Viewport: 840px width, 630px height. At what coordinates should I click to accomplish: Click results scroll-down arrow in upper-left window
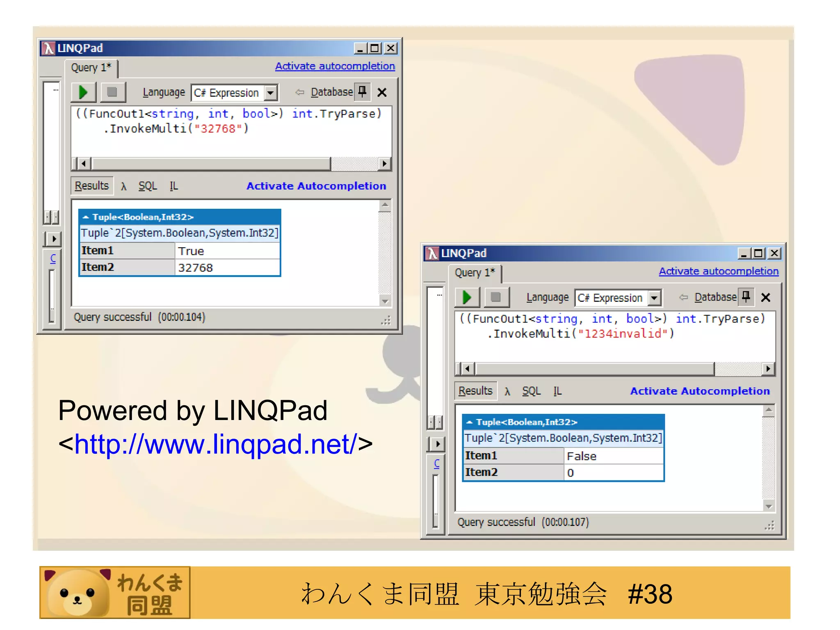point(385,301)
